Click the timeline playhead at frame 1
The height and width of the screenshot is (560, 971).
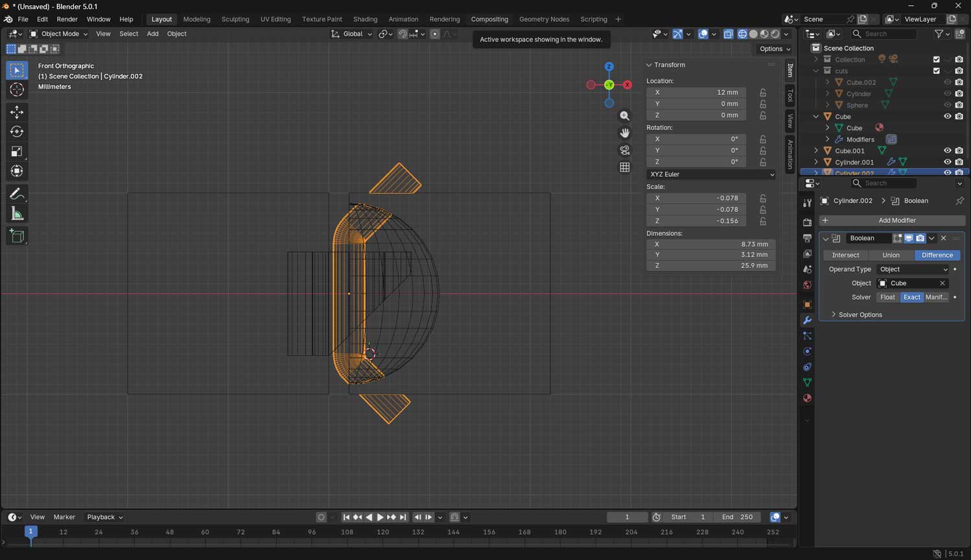pyautogui.click(x=30, y=531)
